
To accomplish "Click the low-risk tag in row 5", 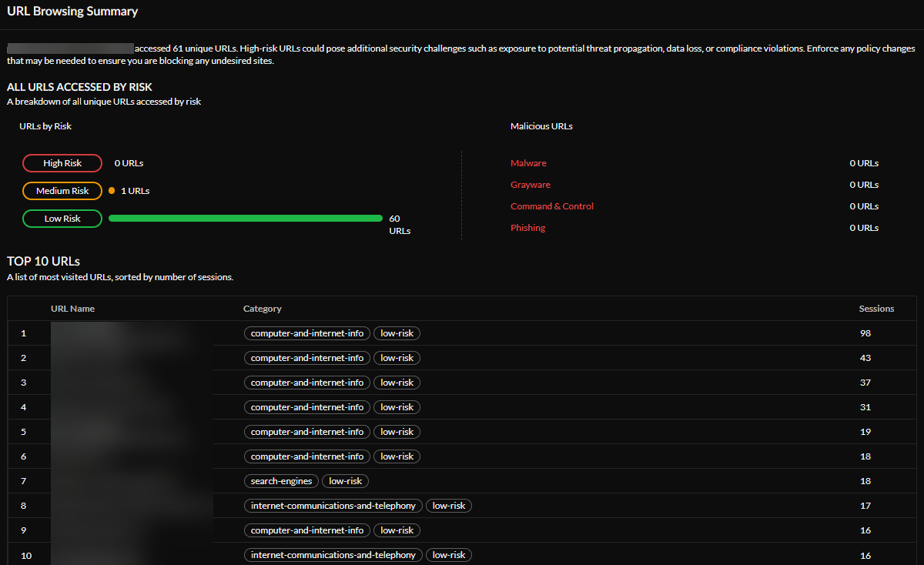I will [397, 432].
